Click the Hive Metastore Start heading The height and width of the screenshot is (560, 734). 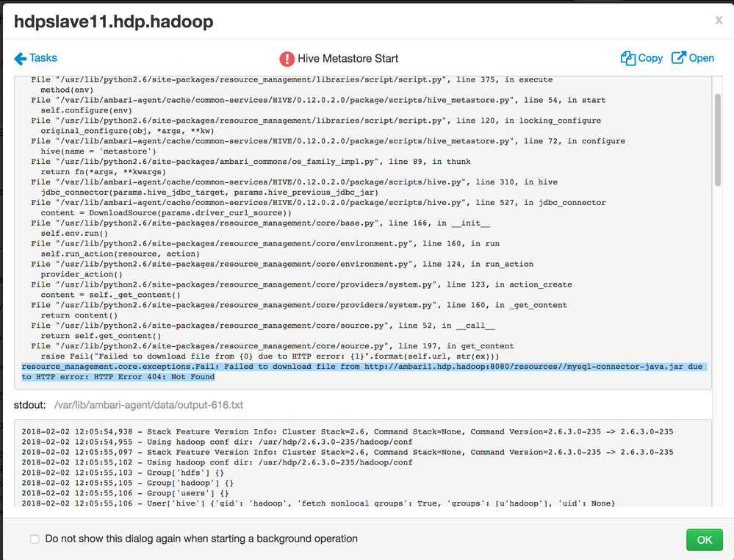pos(349,58)
